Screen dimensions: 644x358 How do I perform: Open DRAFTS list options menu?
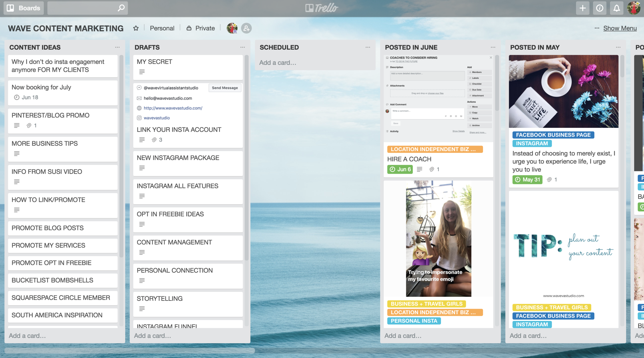tap(243, 47)
